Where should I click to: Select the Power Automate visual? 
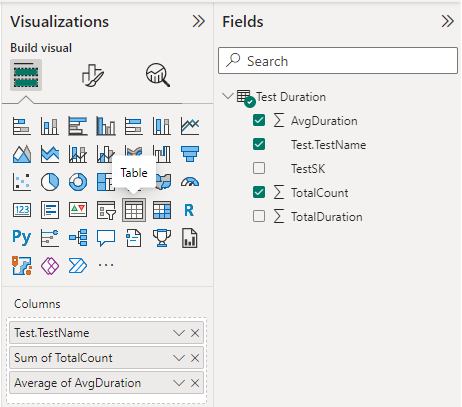pyautogui.click(x=78, y=266)
